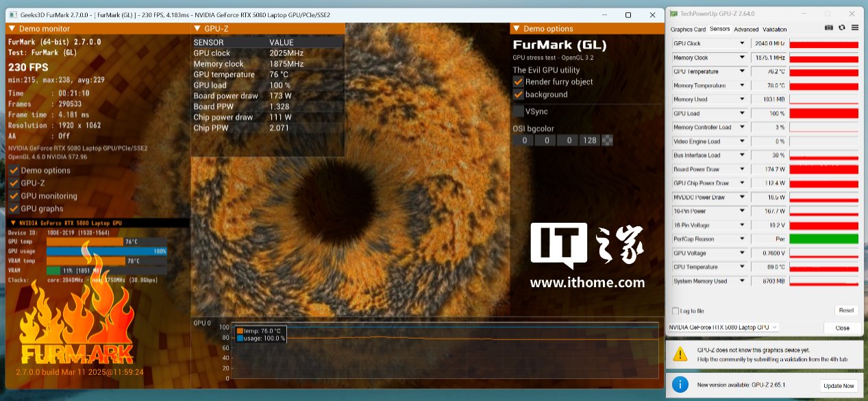
Task: Switch to the Graphics Card tab
Action: 688,29
